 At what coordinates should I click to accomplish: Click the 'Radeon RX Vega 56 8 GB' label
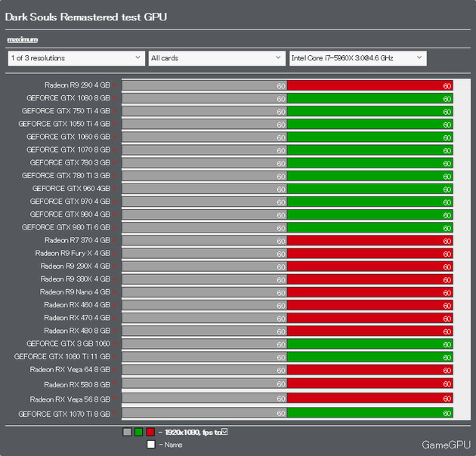70,399
